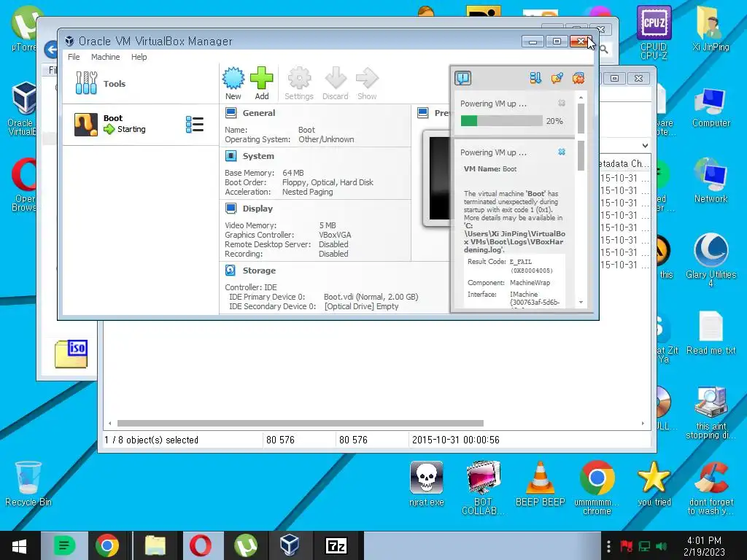The width and height of the screenshot is (747, 560).
Task: Click the remove all notifications icon
Action: pos(578,77)
